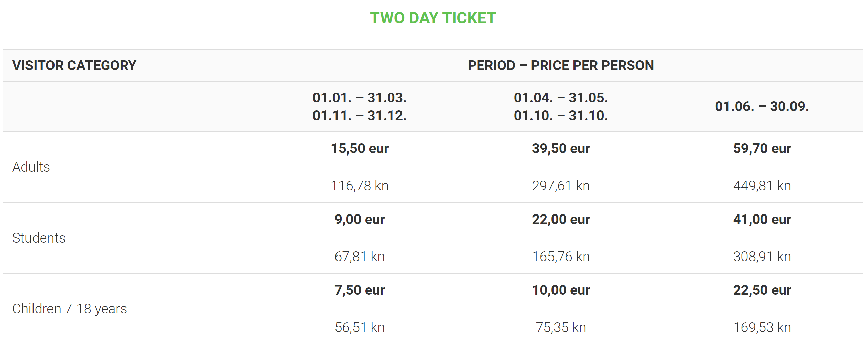This screenshot has height=348, width=868.
Task: Select the Adults 59,70 eur price
Action: (762, 148)
